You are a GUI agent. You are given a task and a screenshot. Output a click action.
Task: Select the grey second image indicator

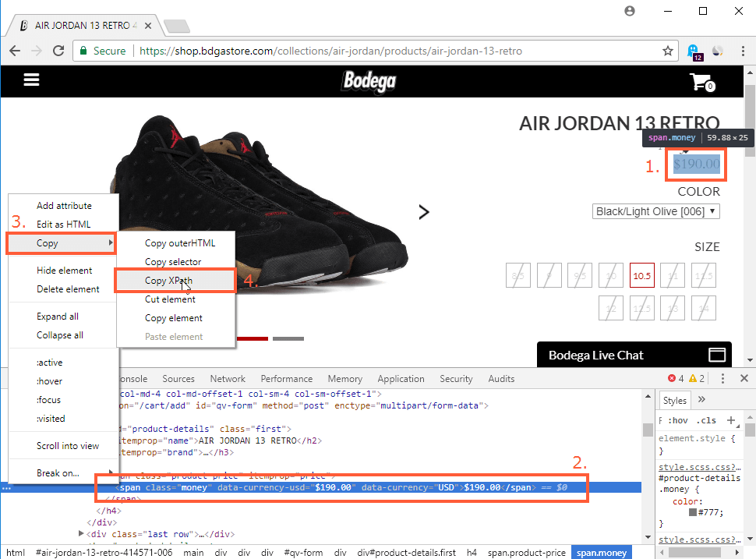point(288,338)
